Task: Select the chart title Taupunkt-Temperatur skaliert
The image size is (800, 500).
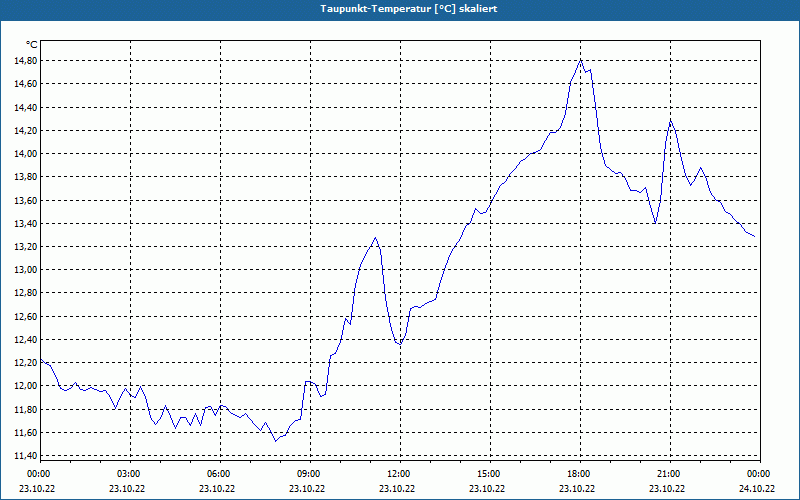Action: (409, 9)
